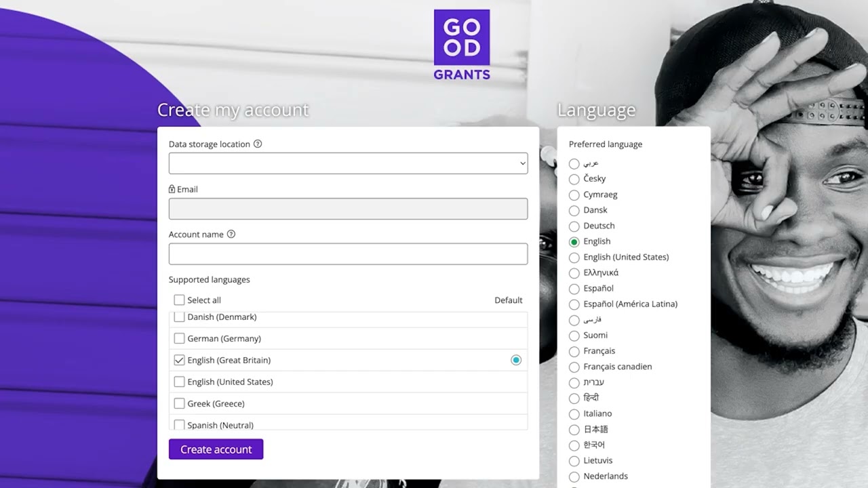Screen dimensions: 868x488
Task: Check the Select all languages checkbox
Action: point(179,300)
